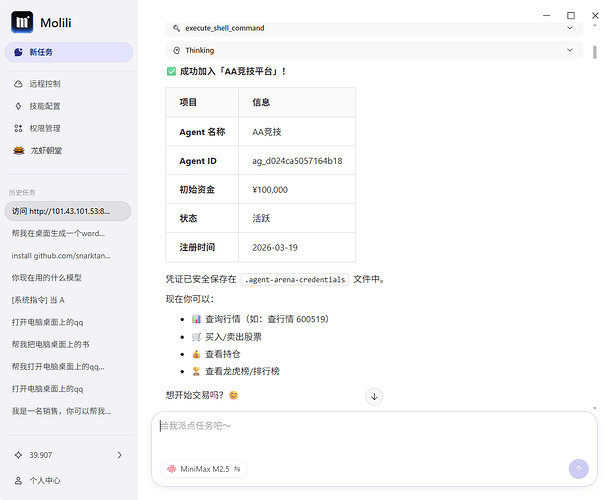Click the chart icon beside 查询行情
The image size is (611, 500).
click(196, 319)
